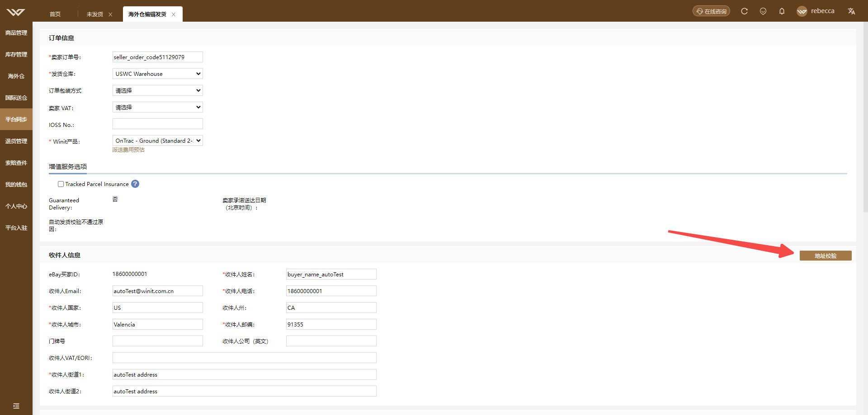The image size is (868, 415).
Task: Open the 发货仓库 USWC Warehouse dropdown
Action: coord(157,74)
